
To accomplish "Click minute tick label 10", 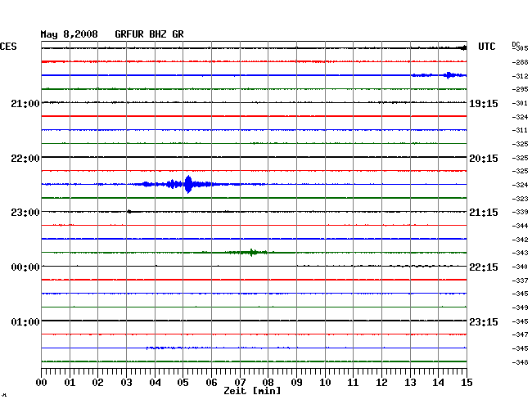I will (325, 383).
